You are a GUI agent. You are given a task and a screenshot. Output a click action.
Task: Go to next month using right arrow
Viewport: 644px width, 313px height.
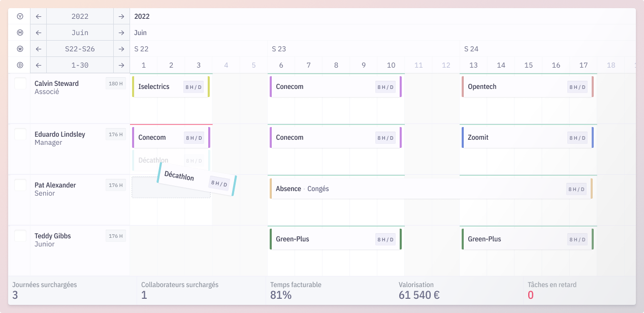(121, 33)
